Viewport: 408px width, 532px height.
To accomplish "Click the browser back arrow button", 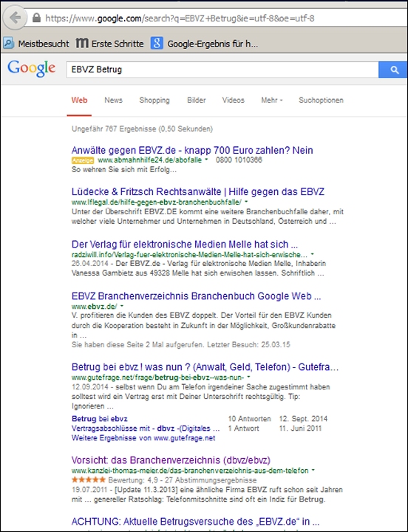I will [15, 18].
